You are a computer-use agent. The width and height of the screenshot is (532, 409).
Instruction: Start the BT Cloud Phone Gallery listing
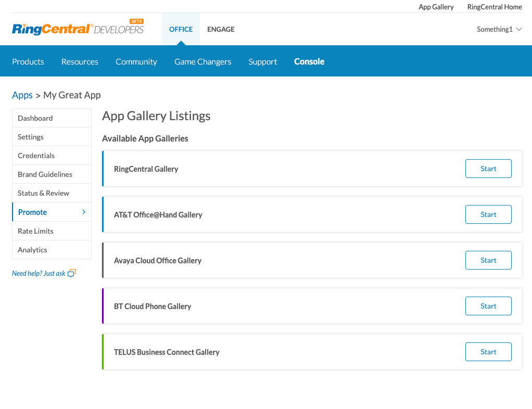(x=488, y=306)
